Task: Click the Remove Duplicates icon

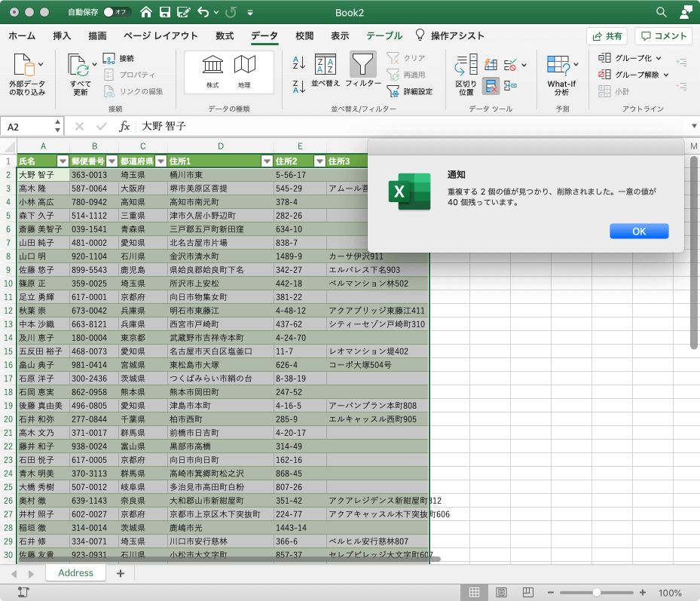Action: 491,86
